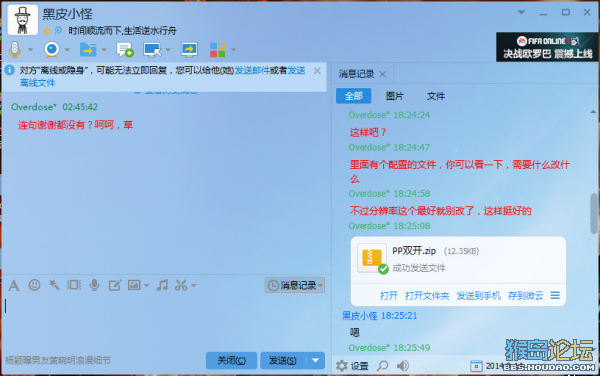Open the send mode dropdown arrow
The height and width of the screenshot is (376, 600).
[x=316, y=360]
